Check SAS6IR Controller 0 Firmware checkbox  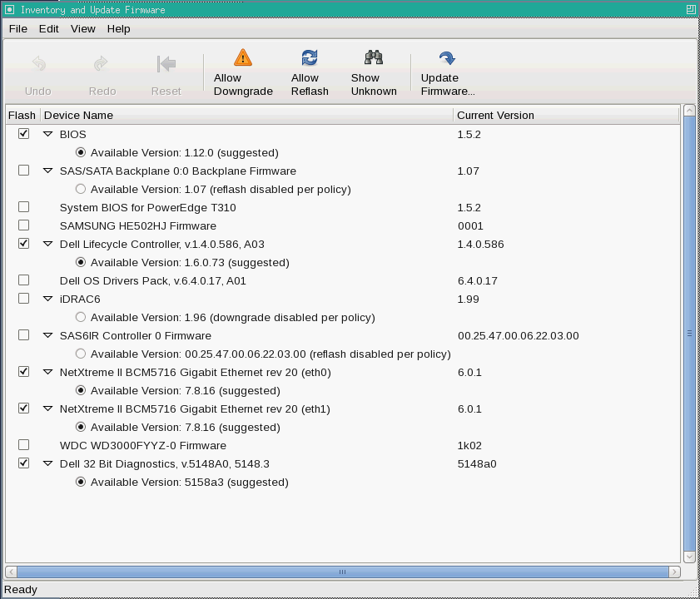click(x=23, y=334)
